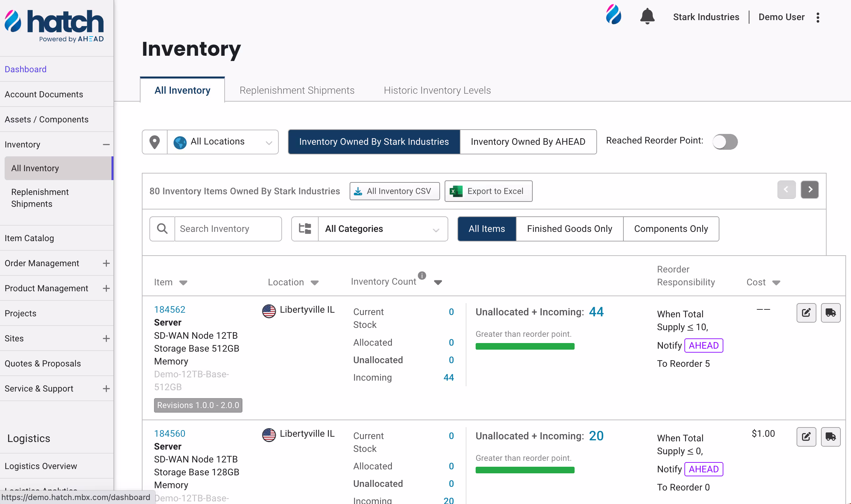Click the edit icon for item 184562

pyautogui.click(x=806, y=312)
